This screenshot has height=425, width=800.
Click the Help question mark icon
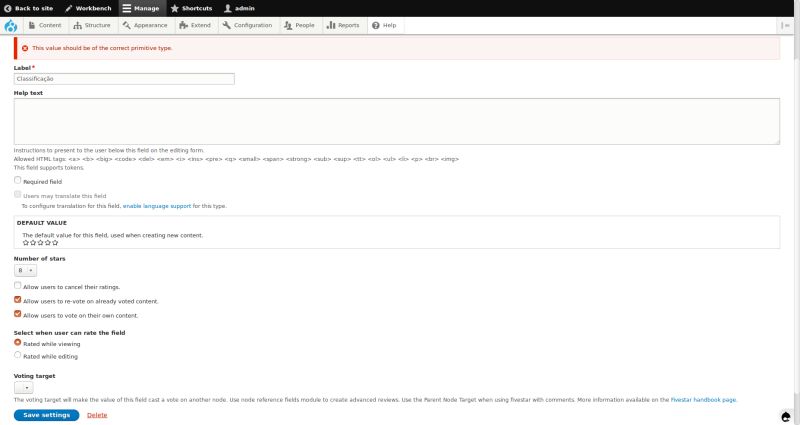[376, 25]
